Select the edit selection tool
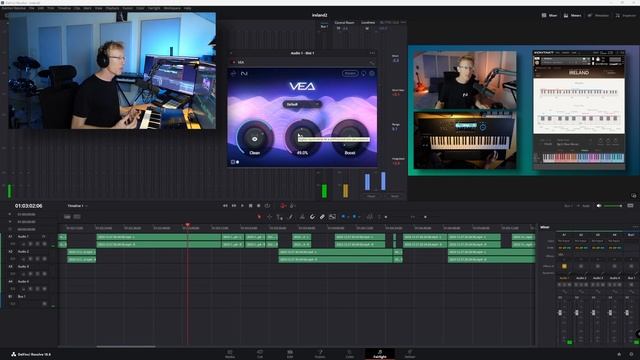The width and height of the screenshot is (640, 360). click(x=280, y=217)
